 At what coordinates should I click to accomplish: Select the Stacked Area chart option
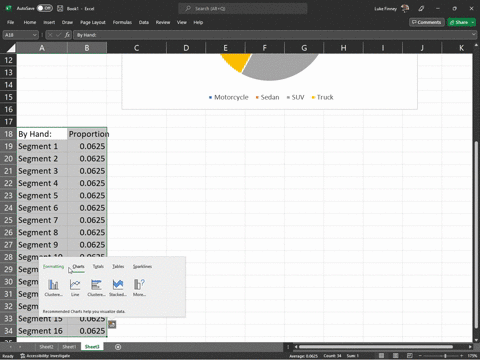(x=118, y=287)
